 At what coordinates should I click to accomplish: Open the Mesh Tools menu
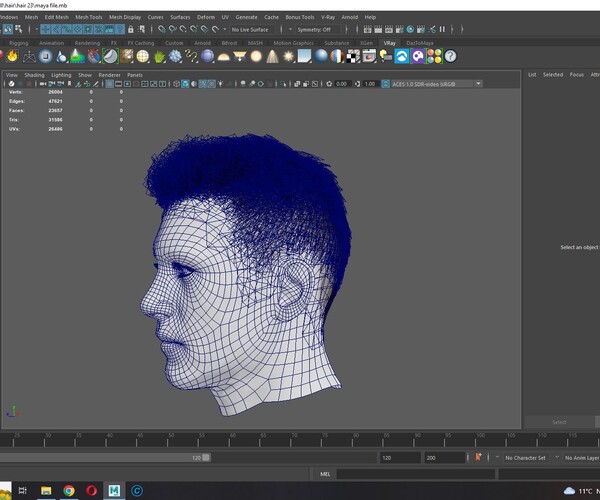(x=88, y=17)
